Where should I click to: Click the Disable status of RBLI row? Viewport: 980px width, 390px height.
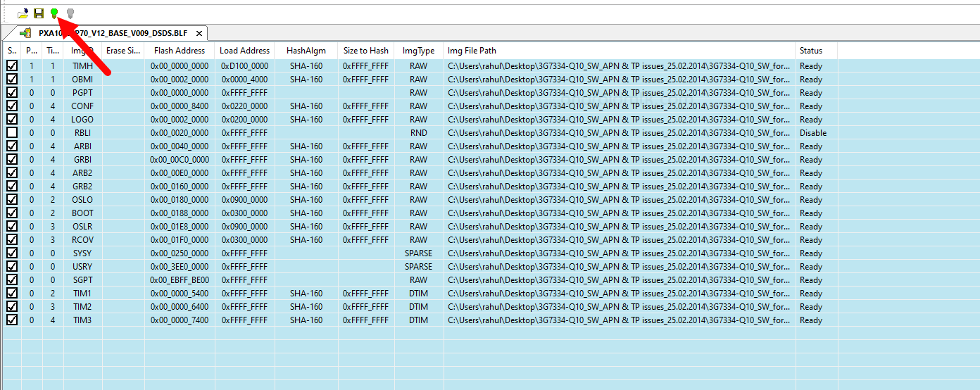[x=812, y=133]
